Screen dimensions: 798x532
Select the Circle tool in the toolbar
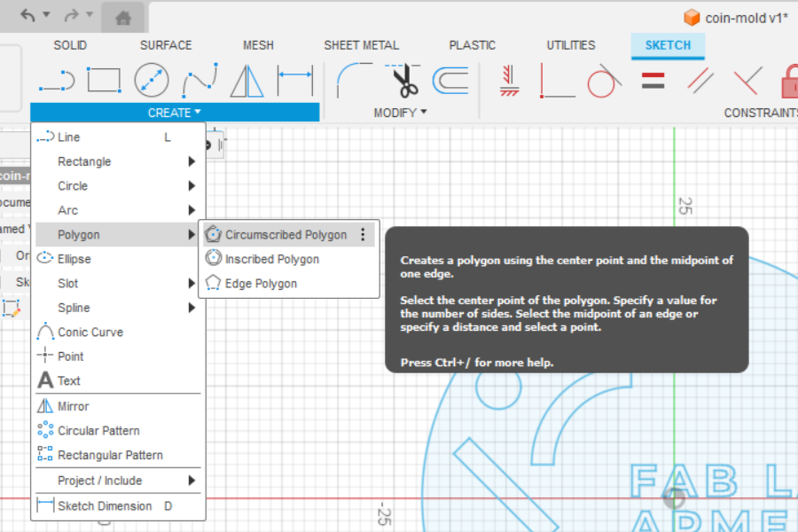pos(151,80)
